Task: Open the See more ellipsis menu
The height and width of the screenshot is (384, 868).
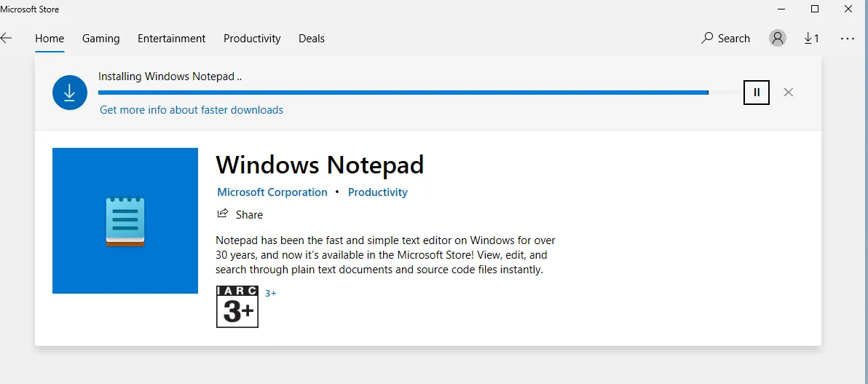Action: pos(848,38)
